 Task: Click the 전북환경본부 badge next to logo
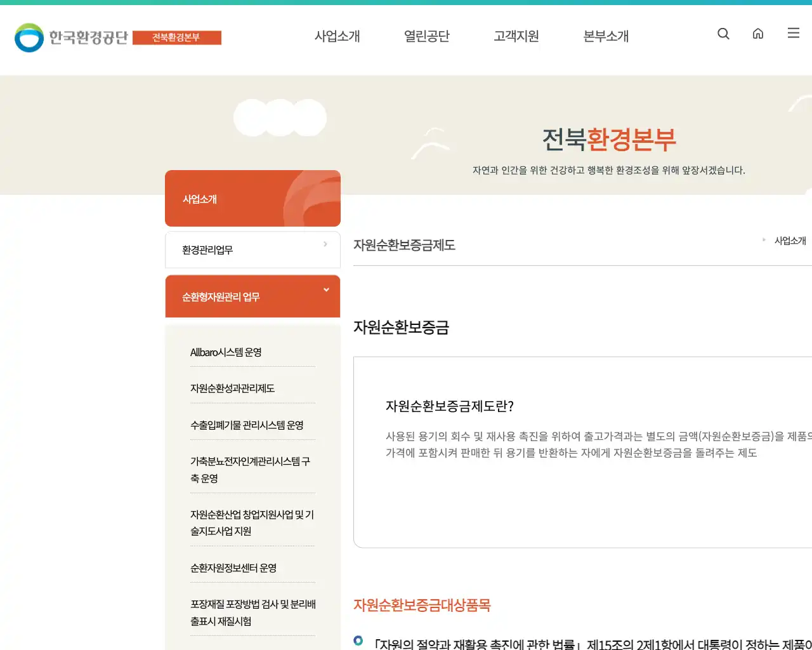point(177,37)
